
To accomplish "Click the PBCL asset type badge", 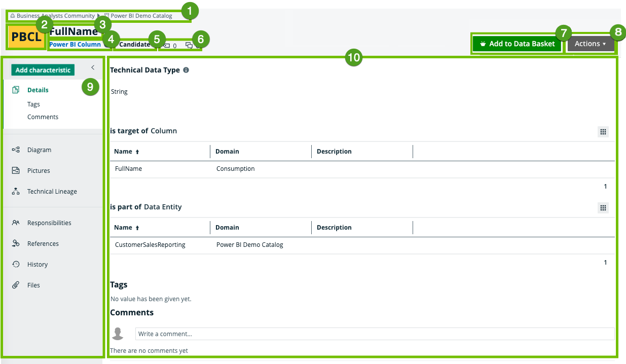I will 26,38.
